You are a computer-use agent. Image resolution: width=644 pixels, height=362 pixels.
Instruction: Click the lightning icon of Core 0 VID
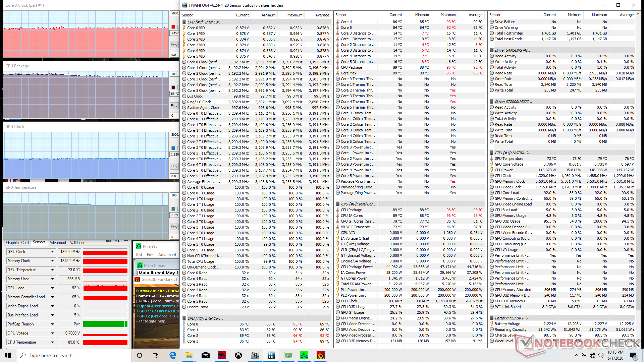184,28
